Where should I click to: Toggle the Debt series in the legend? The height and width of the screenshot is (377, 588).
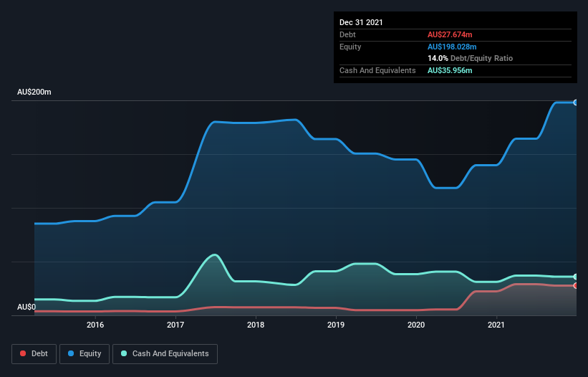34,354
